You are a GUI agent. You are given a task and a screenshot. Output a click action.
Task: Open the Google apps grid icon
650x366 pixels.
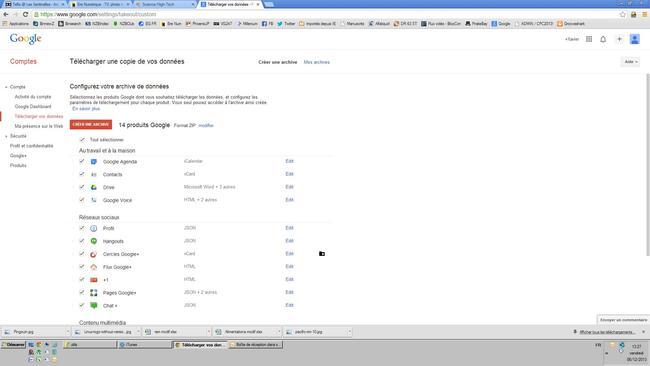[589, 39]
